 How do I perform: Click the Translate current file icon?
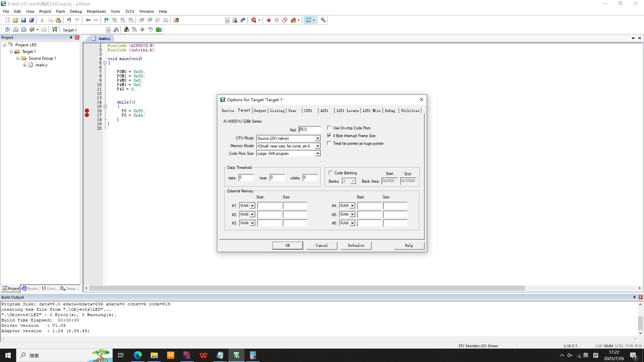click(x=7, y=29)
